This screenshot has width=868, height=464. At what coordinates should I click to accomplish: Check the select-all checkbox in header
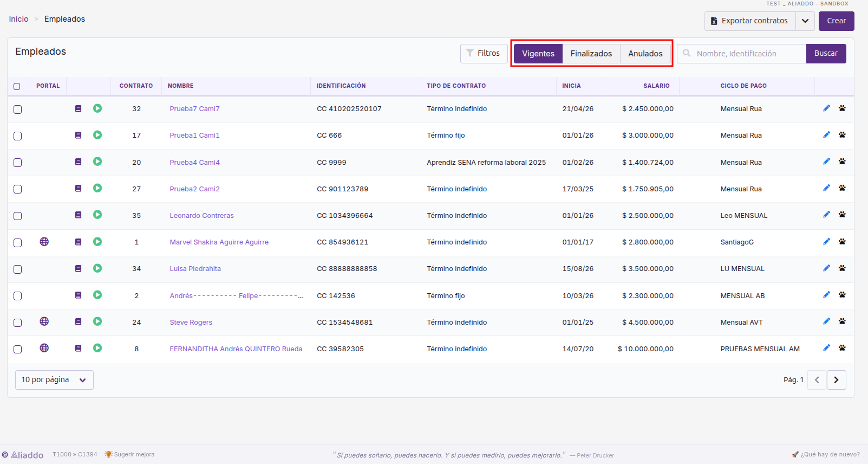[17, 86]
